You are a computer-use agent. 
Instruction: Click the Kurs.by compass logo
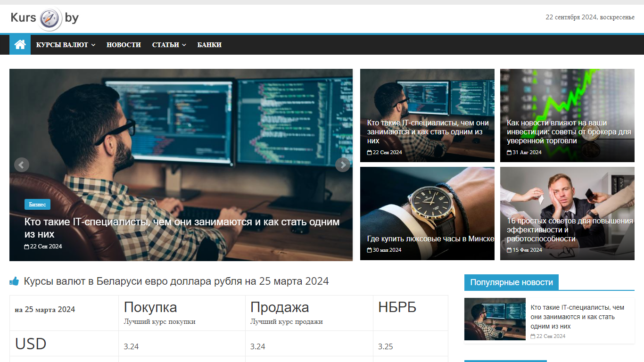click(45, 19)
